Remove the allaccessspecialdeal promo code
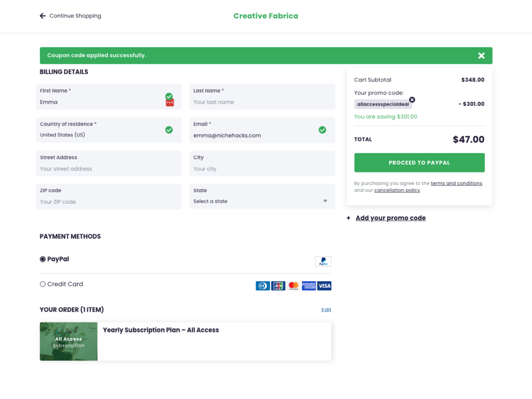This screenshot has width=532, height=399. (x=412, y=100)
